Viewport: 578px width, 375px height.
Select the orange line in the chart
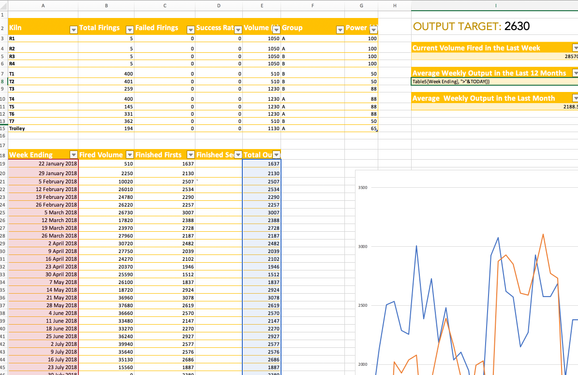(x=543, y=235)
